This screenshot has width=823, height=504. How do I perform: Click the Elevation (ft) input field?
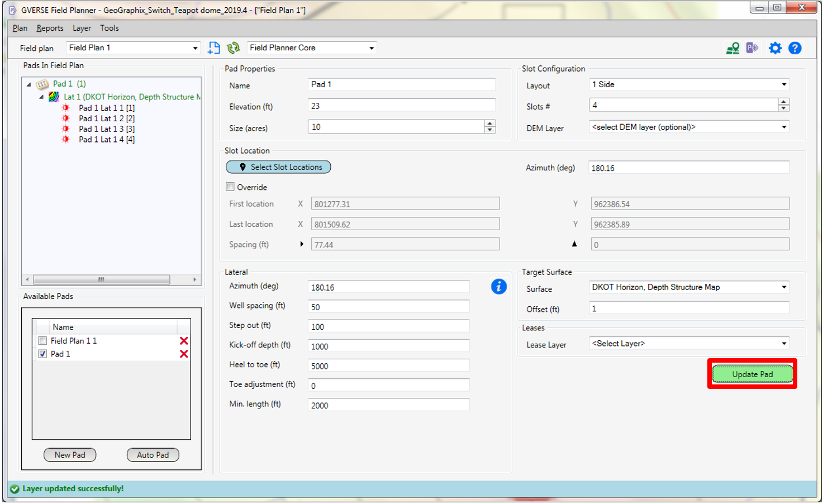pyautogui.click(x=402, y=106)
